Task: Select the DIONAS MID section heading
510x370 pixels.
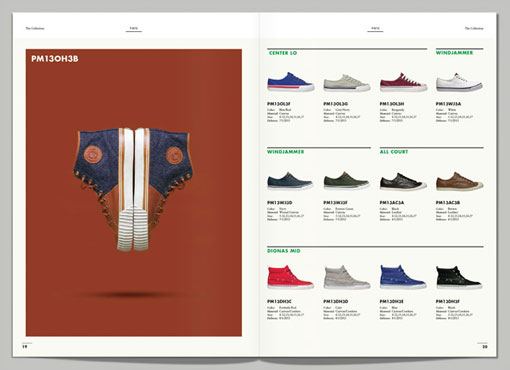Action: point(284,251)
